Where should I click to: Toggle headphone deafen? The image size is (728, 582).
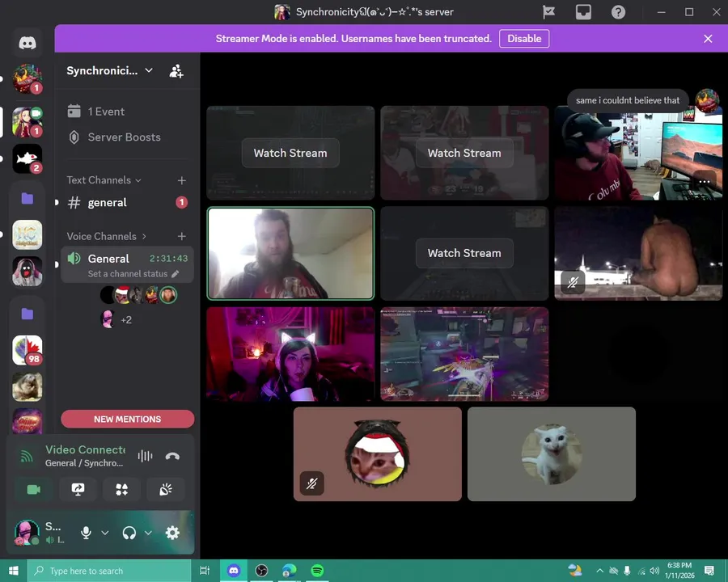click(x=129, y=533)
